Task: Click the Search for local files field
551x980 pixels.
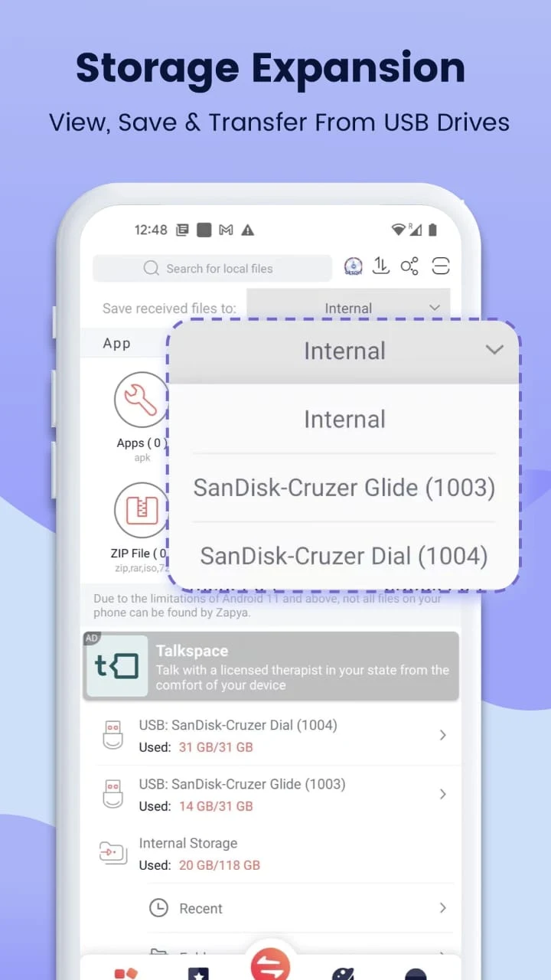Action: [x=212, y=268]
